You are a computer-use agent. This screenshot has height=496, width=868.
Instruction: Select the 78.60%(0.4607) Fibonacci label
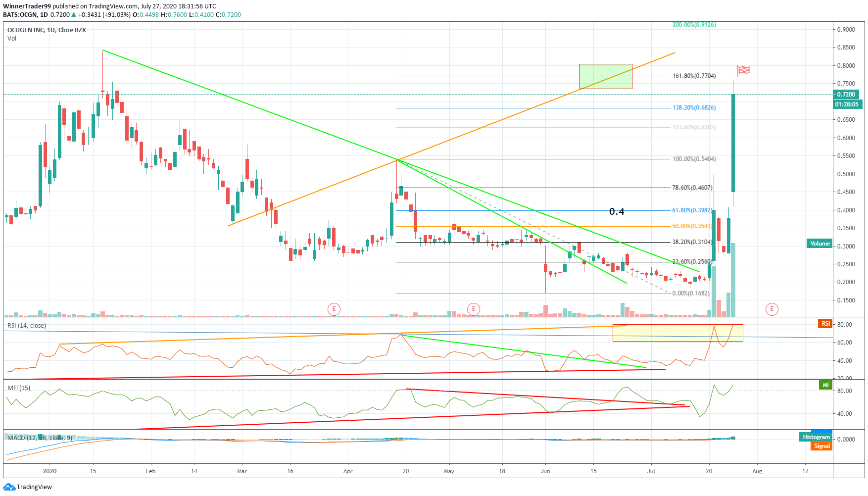click(692, 188)
